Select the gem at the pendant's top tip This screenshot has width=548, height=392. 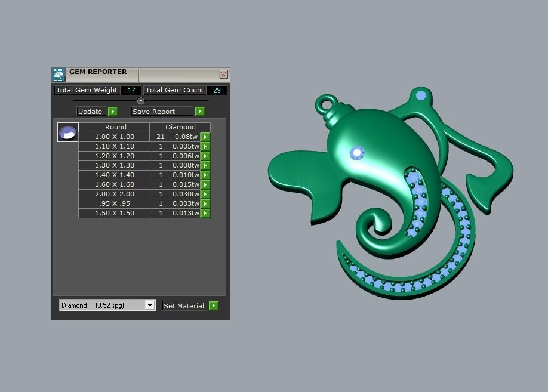[421, 95]
